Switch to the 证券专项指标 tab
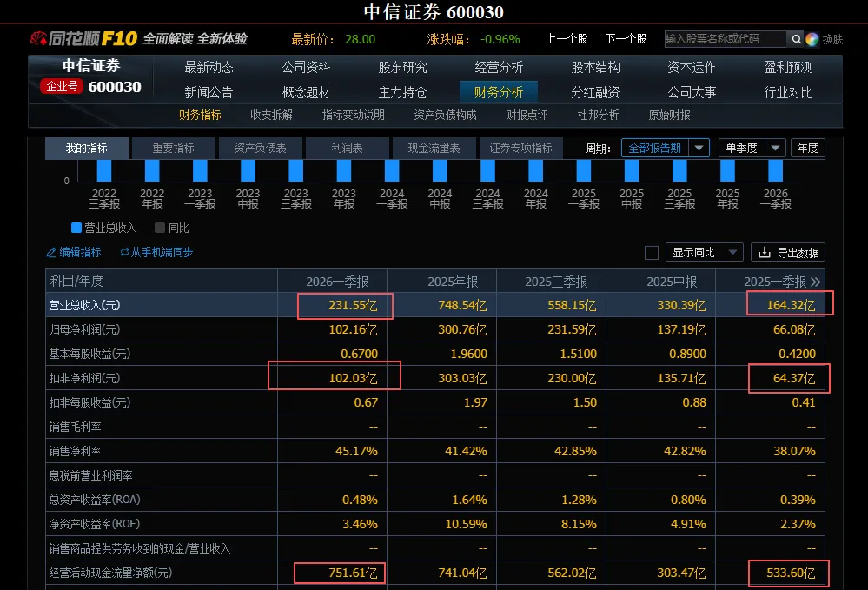This screenshot has width=868, height=590. (x=521, y=148)
